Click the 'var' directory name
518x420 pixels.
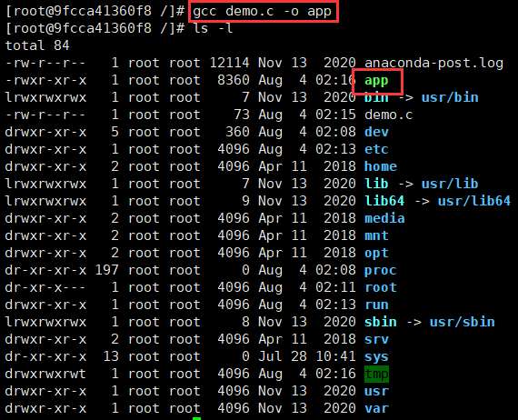click(x=376, y=408)
